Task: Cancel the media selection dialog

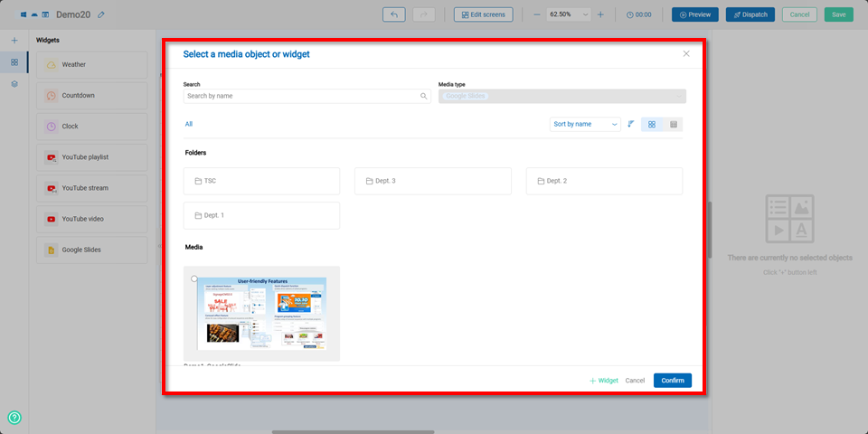Action: click(x=635, y=381)
